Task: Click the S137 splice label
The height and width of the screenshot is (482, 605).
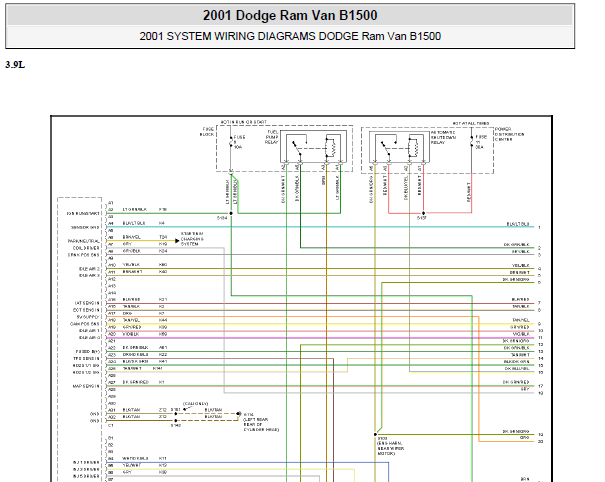Action: pyautogui.click(x=422, y=218)
